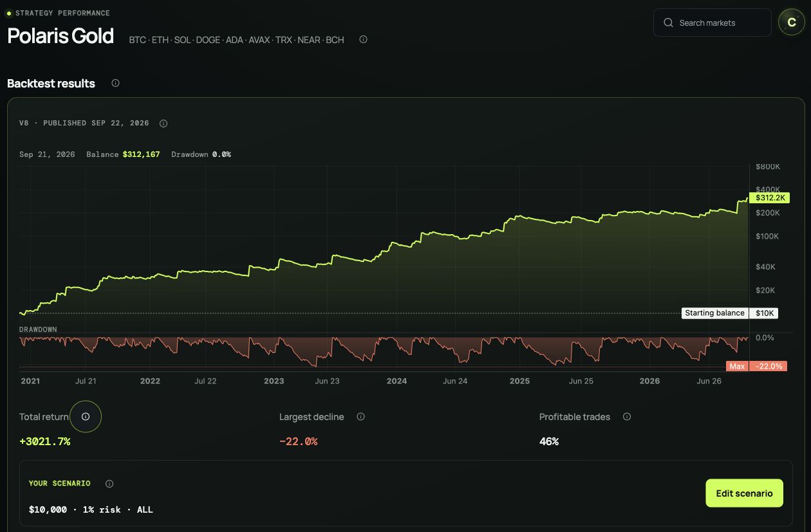
Task: Click the Edit scenario button
Action: coord(744,493)
